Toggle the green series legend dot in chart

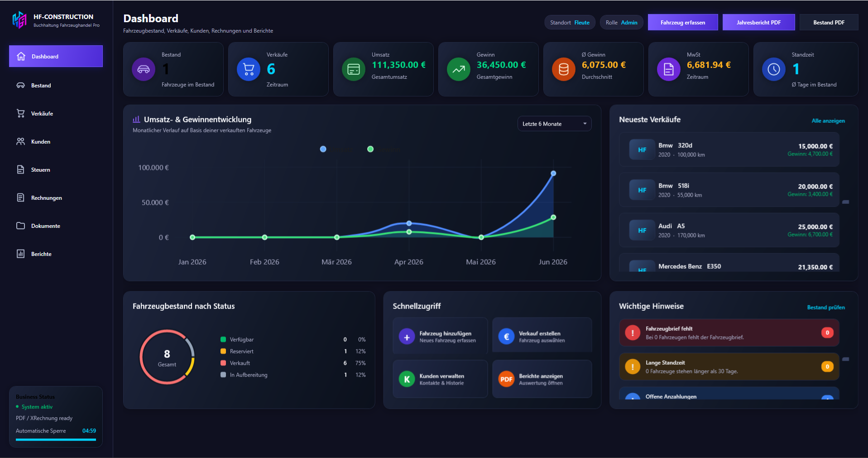(x=370, y=149)
